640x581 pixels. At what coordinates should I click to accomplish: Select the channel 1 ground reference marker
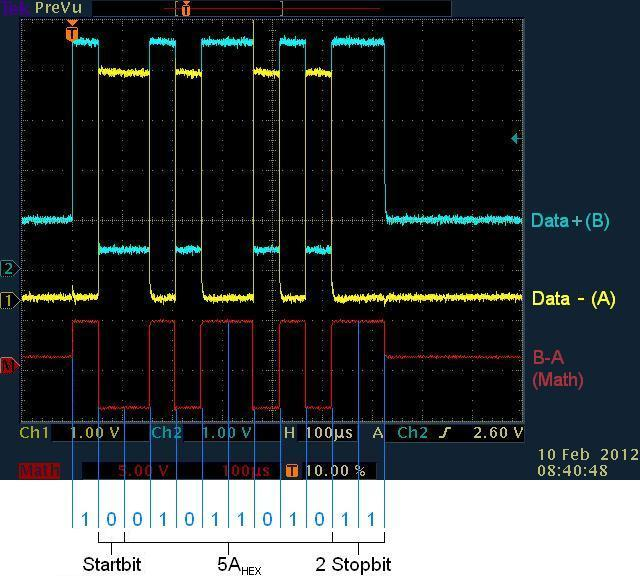point(9,300)
